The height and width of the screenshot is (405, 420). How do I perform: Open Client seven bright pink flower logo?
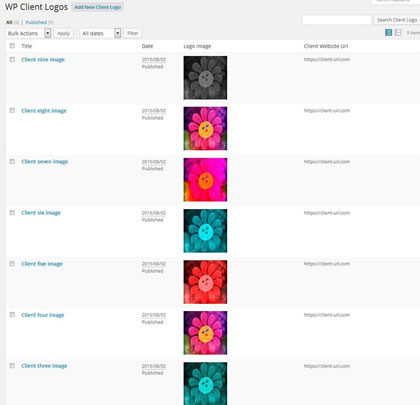click(205, 180)
